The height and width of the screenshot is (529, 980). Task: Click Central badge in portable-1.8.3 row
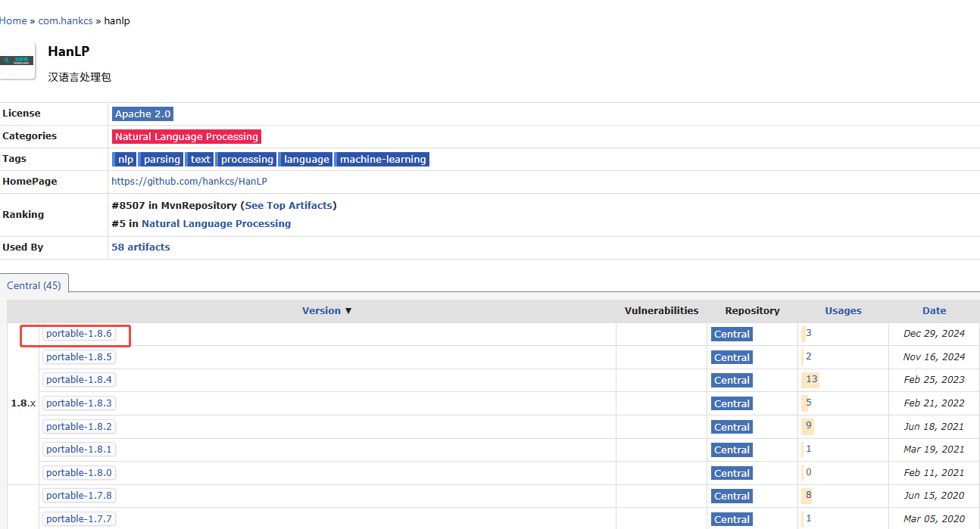click(732, 403)
